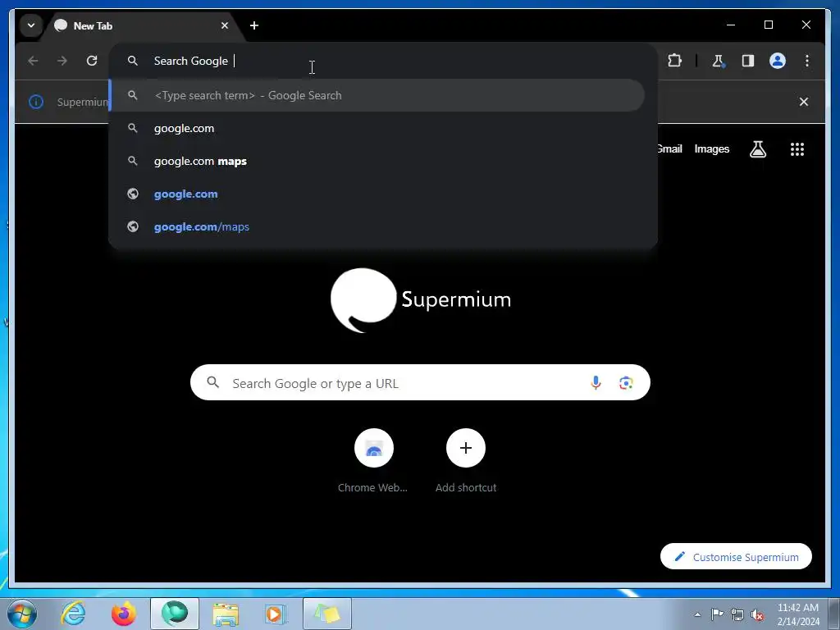This screenshot has width=840, height=630.
Task: Click the info bar information icon
Action: (36, 101)
